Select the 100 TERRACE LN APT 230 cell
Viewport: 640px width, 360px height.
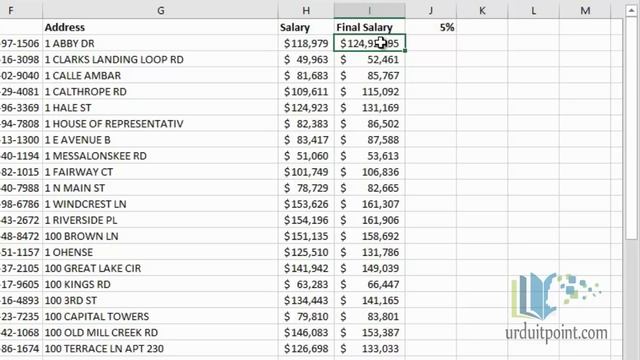pos(160,348)
